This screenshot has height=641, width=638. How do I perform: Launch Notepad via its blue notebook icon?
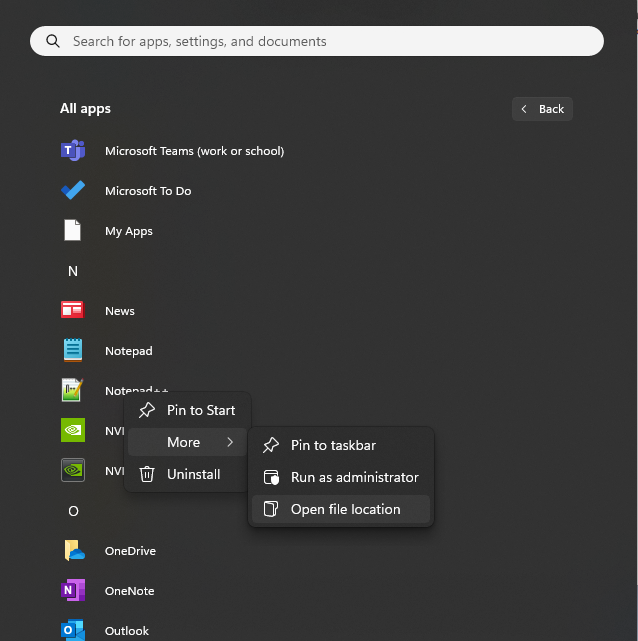tap(73, 350)
